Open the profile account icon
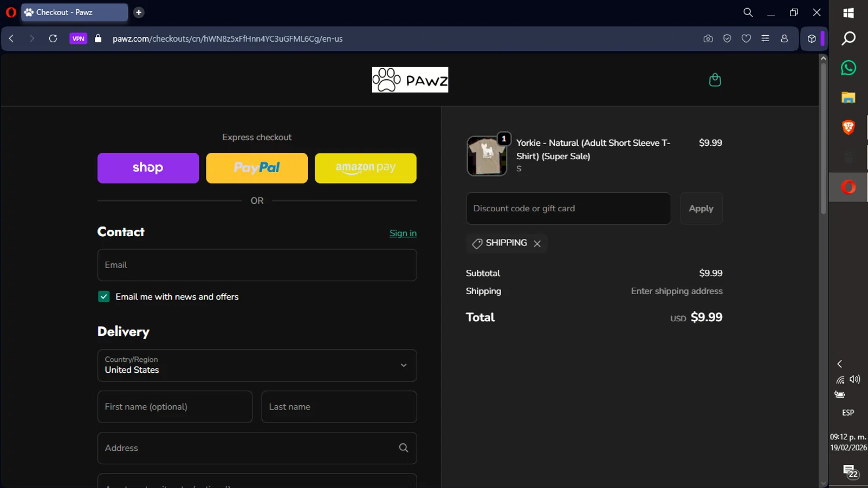The image size is (868, 488). point(785,39)
